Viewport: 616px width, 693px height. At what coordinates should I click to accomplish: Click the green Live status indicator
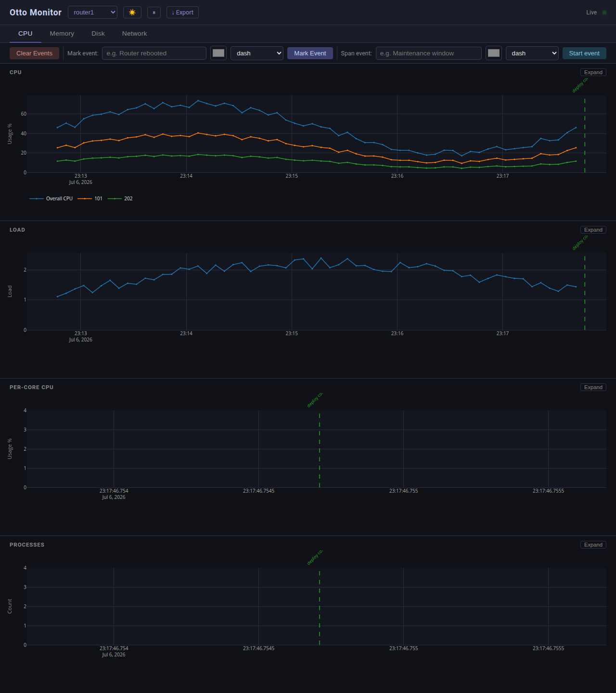(604, 13)
